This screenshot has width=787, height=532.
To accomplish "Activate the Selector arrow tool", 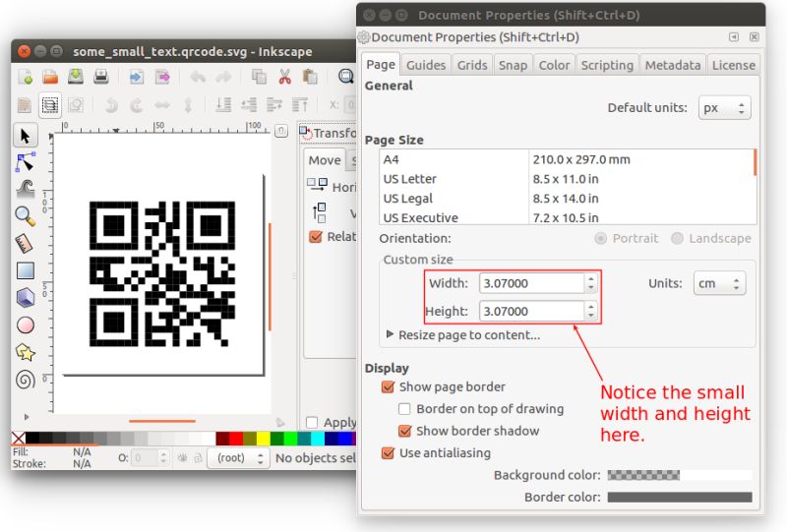I will pyautogui.click(x=26, y=136).
